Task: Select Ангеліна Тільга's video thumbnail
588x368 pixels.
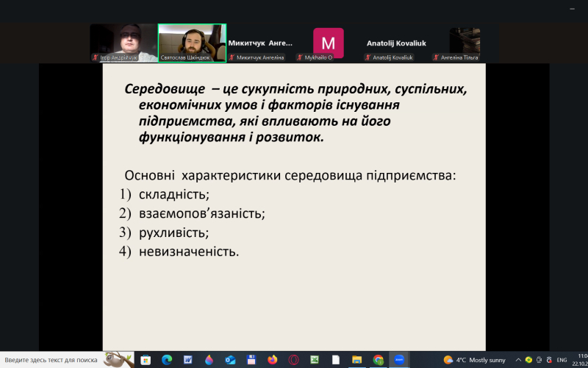Action: (465, 43)
